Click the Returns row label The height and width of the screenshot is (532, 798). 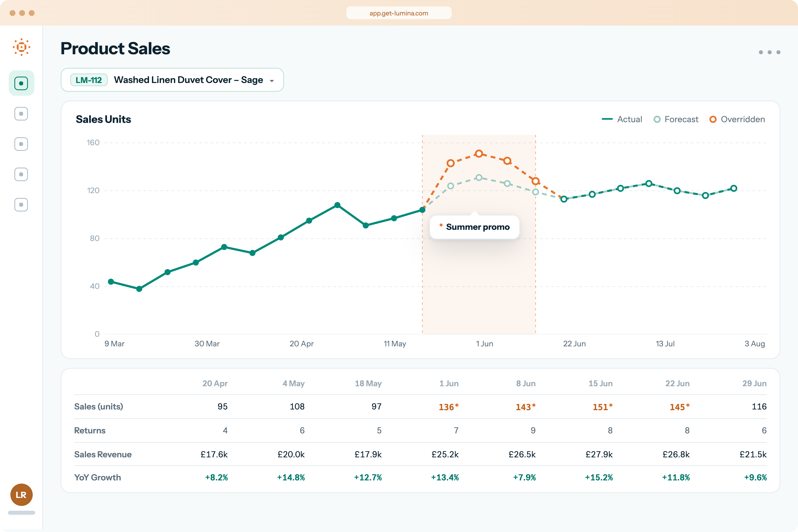pyautogui.click(x=90, y=431)
